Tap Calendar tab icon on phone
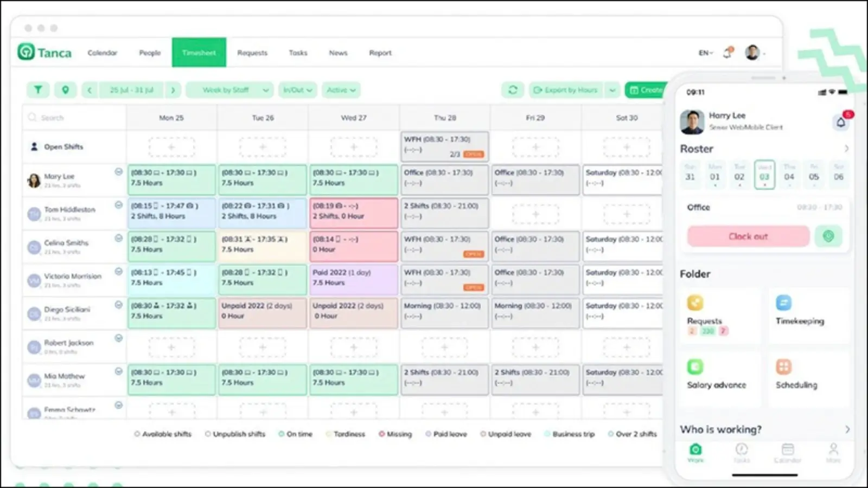 788,452
